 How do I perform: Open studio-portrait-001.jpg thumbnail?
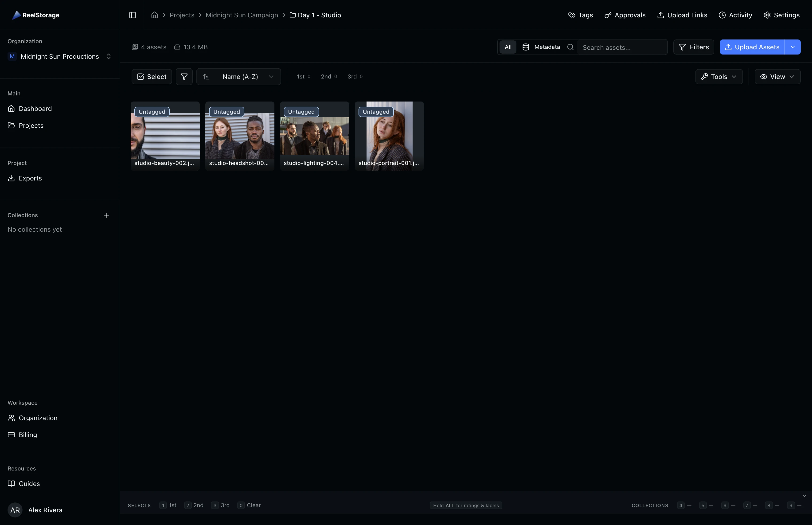[x=389, y=136]
